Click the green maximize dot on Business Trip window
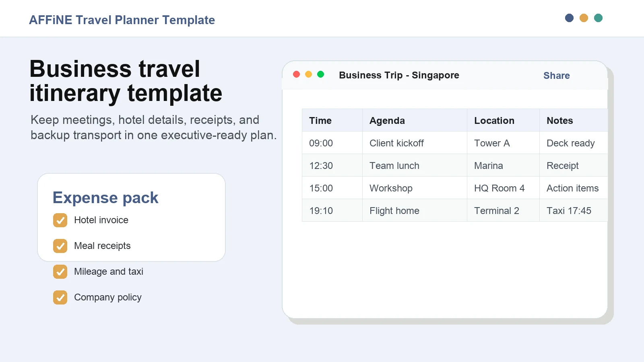Viewport: 644px width, 362px height. point(321,74)
